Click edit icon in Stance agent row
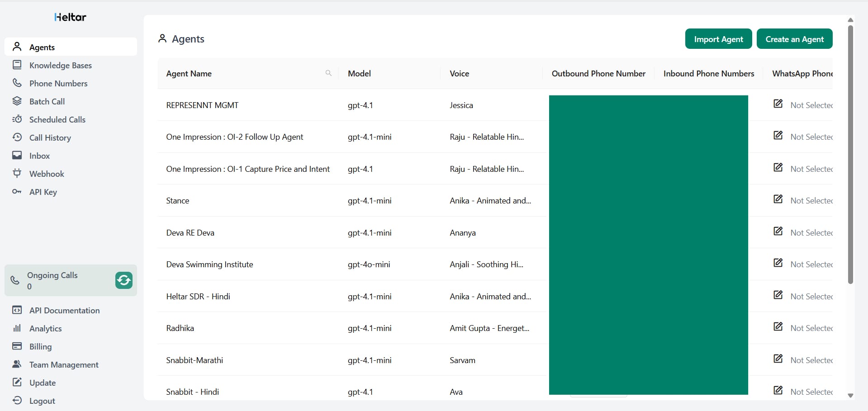 coord(778,199)
